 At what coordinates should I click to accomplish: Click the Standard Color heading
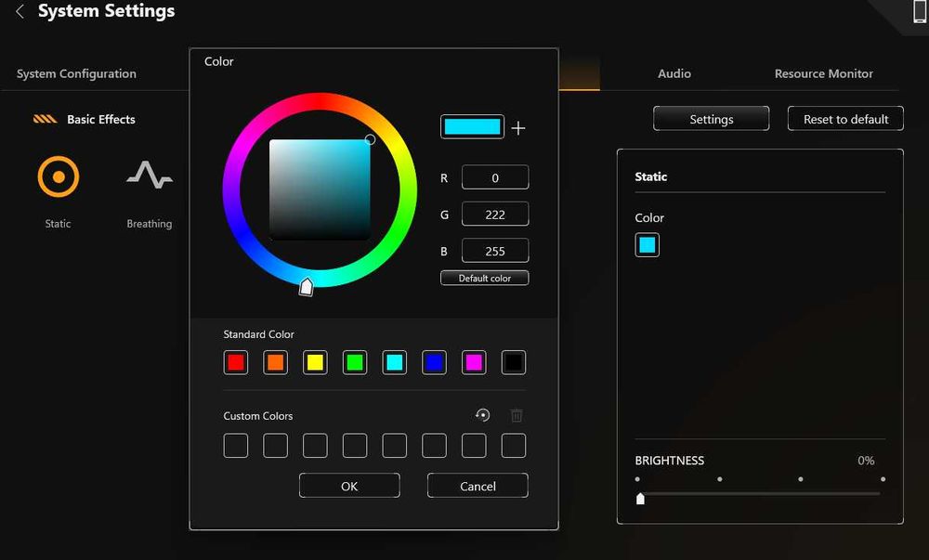(259, 334)
